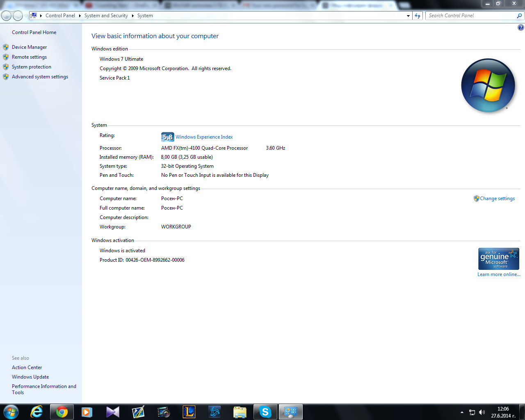The width and height of the screenshot is (525, 420).
Task: Open Control Panel Home
Action: 34,32
